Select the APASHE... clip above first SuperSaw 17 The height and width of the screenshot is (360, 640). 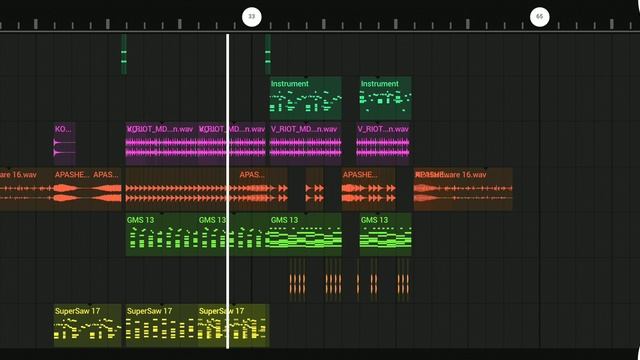click(x=72, y=189)
